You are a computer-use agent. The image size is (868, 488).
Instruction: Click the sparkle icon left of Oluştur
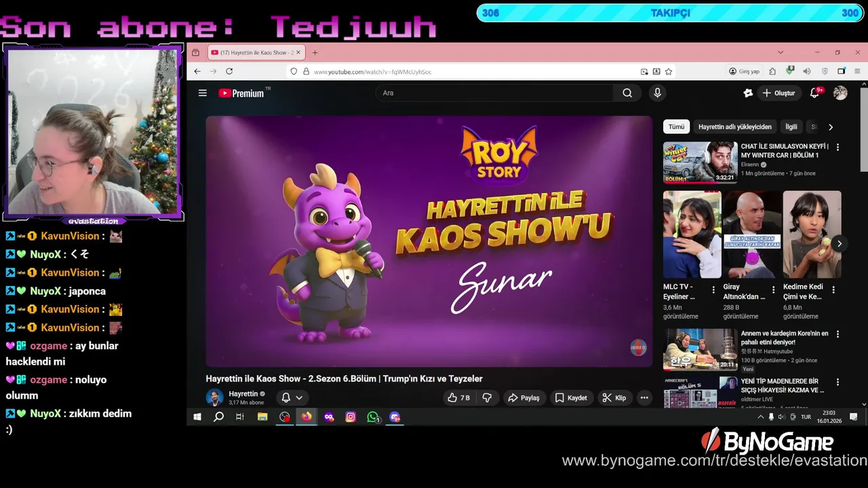pos(748,93)
